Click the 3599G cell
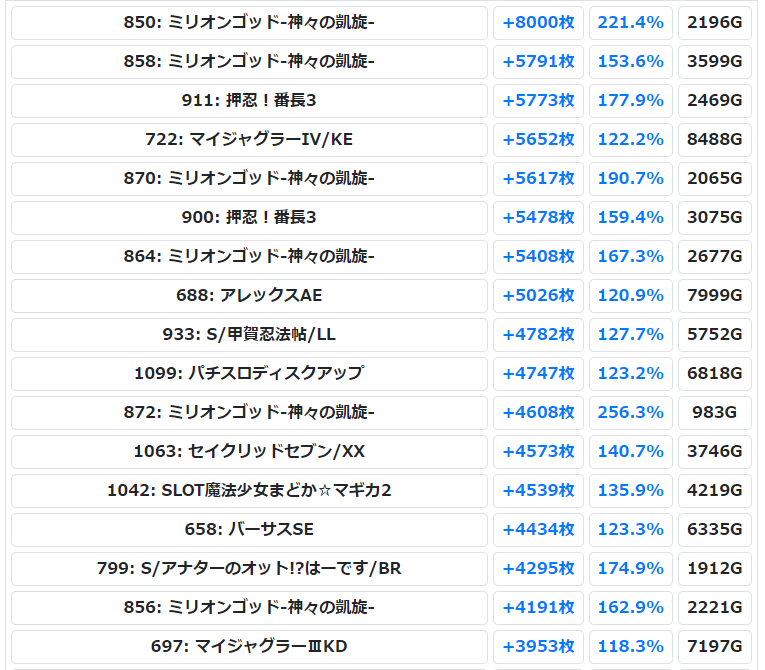765x670 pixels. (715, 62)
